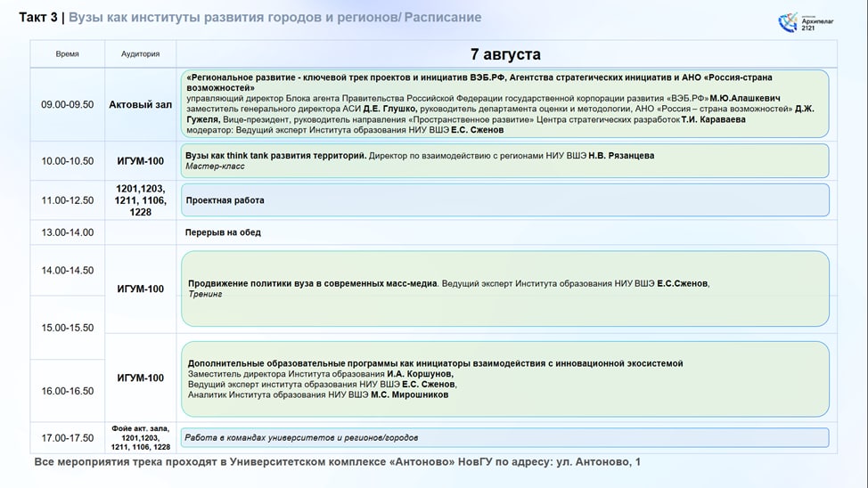Select the 16.00-16.50 time cell

(67, 391)
